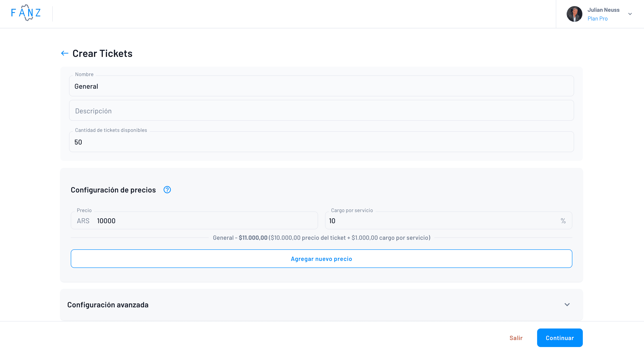Image resolution: width=644 pixels, height=354 pixels.
Task: Focus the Descripción input field
Action: pos(321,111)
